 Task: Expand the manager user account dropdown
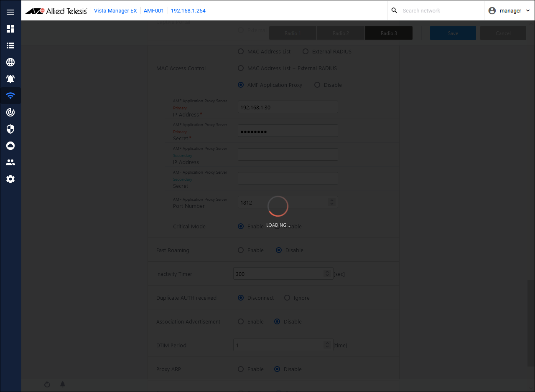coord(510,11)
